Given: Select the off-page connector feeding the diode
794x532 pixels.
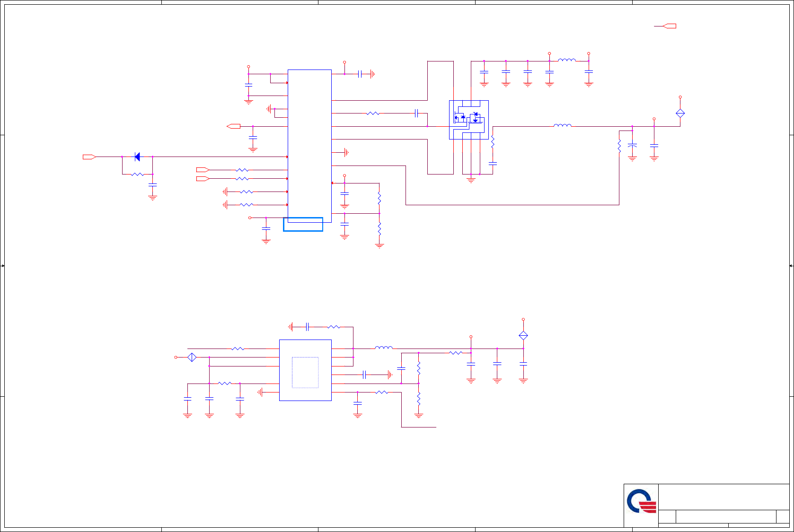Looking at the screenshot, I should [89, 157].
